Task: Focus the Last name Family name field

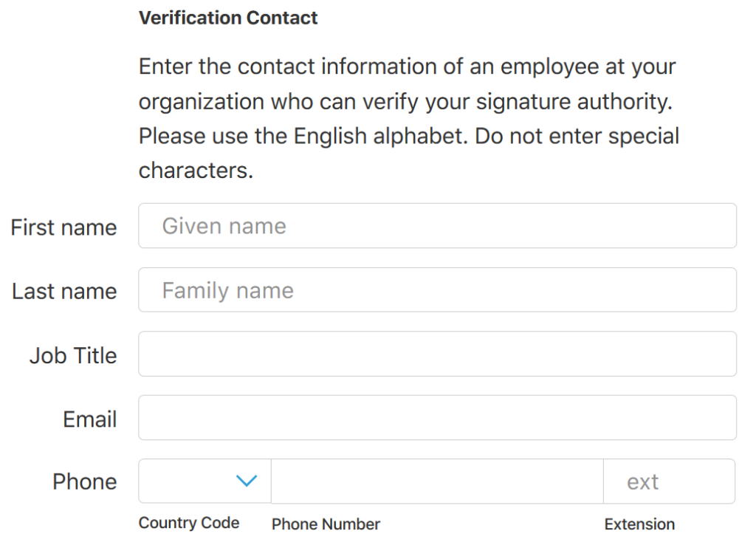Action: point(437,290)
